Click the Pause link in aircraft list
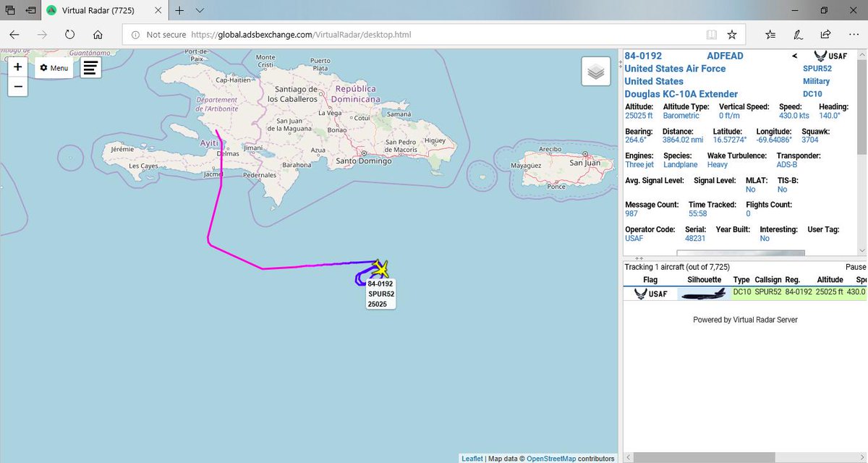The width and height of the screenshot is (868, 463). tap(856, 267)
